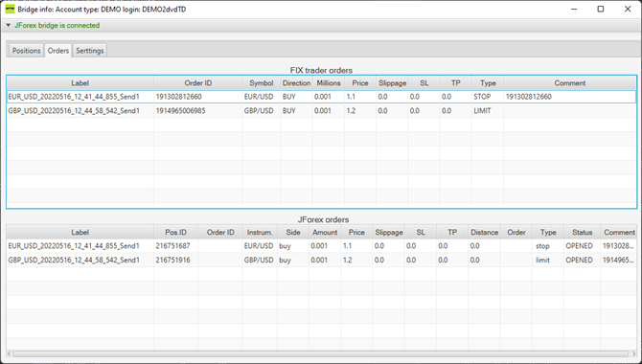Select FIX order EUR_USD_20220516_12_41_44_855_Send1 label

click(x=74, y=97)
